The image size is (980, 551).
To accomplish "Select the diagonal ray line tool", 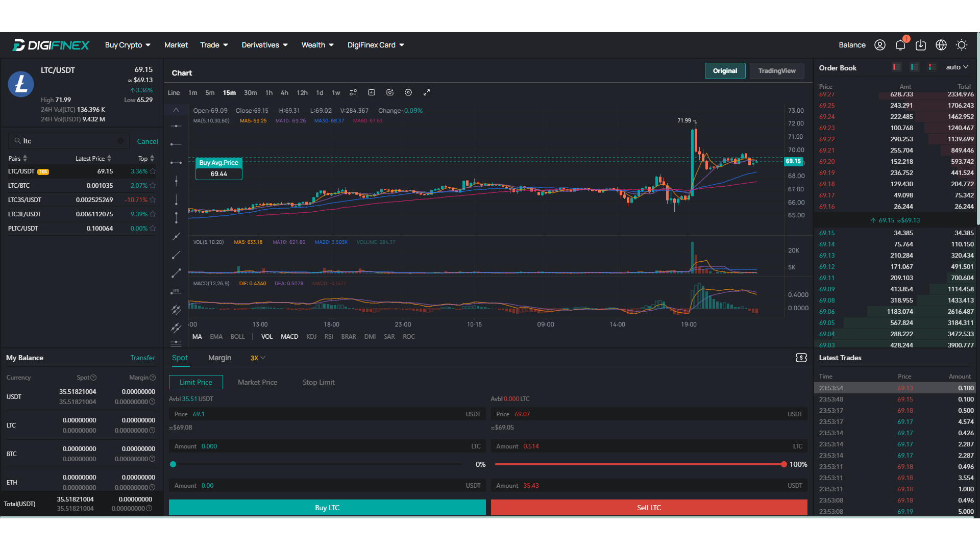I will coord(176,255).
